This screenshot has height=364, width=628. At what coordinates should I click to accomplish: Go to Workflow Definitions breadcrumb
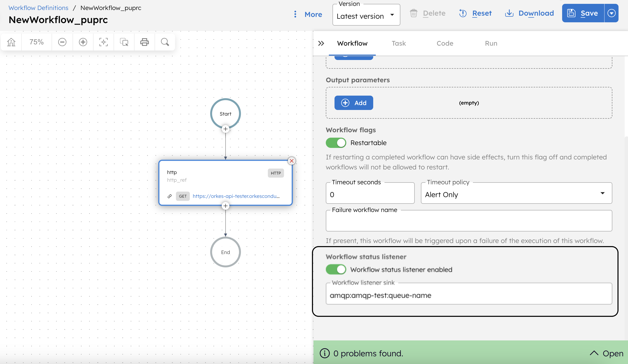click(x=38, y=8)
